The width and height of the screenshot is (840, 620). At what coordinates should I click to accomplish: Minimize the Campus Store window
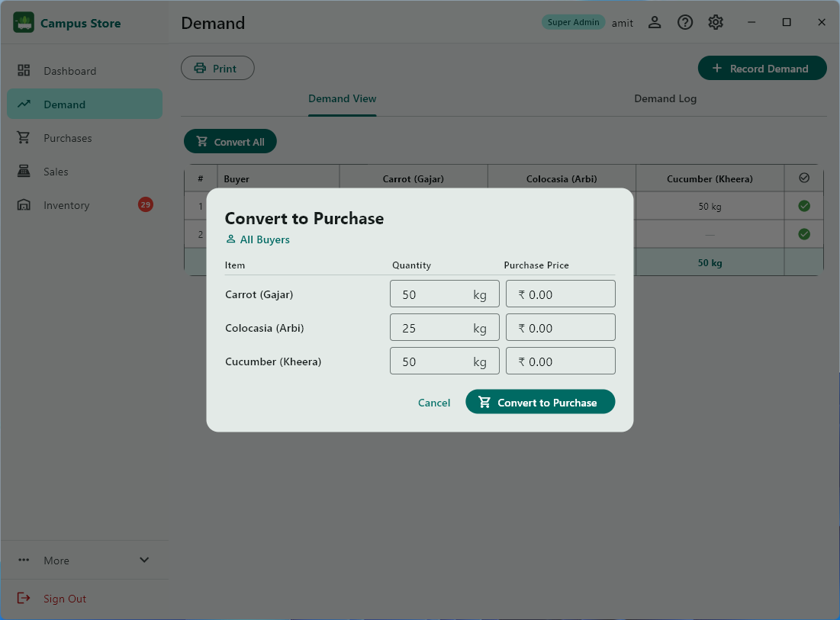[x=751, y=22]
